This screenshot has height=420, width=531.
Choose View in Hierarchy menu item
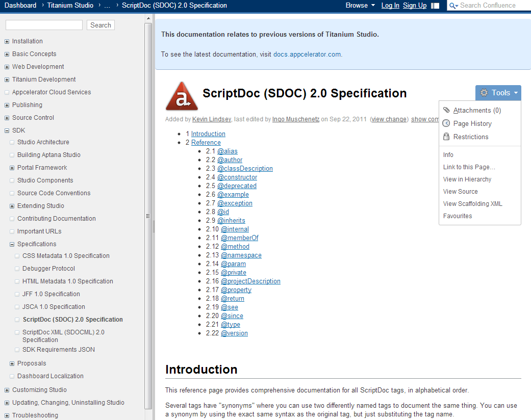click(x=467, y=179)
